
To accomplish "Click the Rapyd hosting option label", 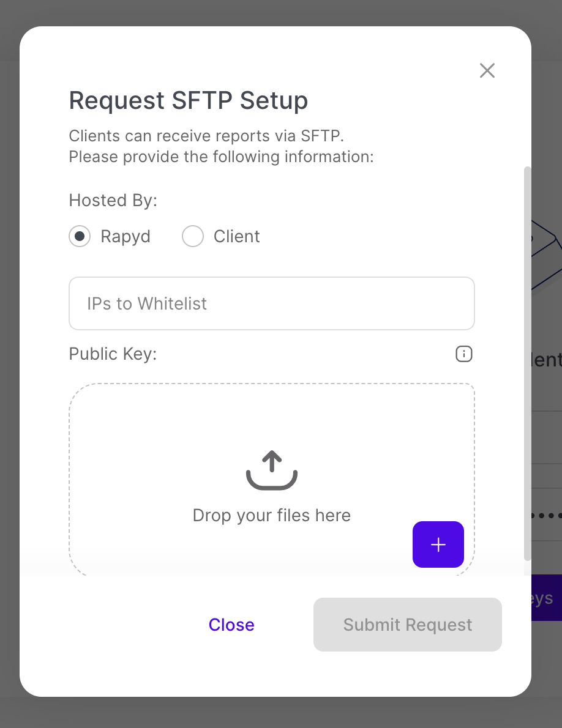I will (x=126, y=236).
